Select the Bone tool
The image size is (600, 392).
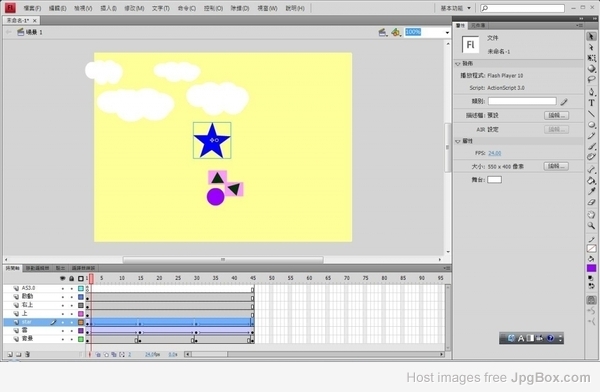591,169
